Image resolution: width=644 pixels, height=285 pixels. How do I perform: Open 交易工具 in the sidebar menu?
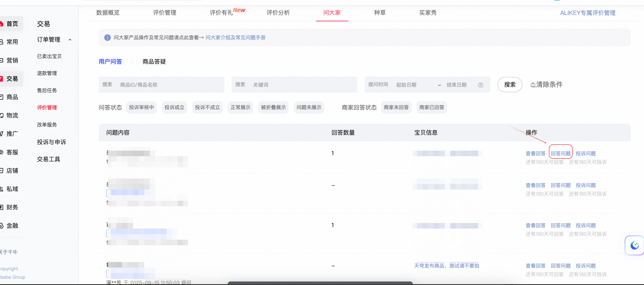pos(48,159)
